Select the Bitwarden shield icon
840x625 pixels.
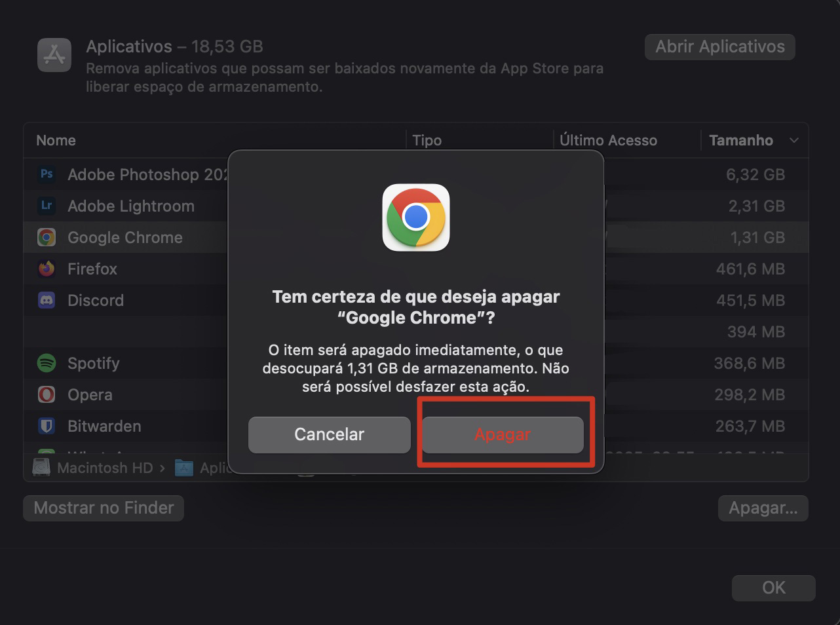click(46, 426)
